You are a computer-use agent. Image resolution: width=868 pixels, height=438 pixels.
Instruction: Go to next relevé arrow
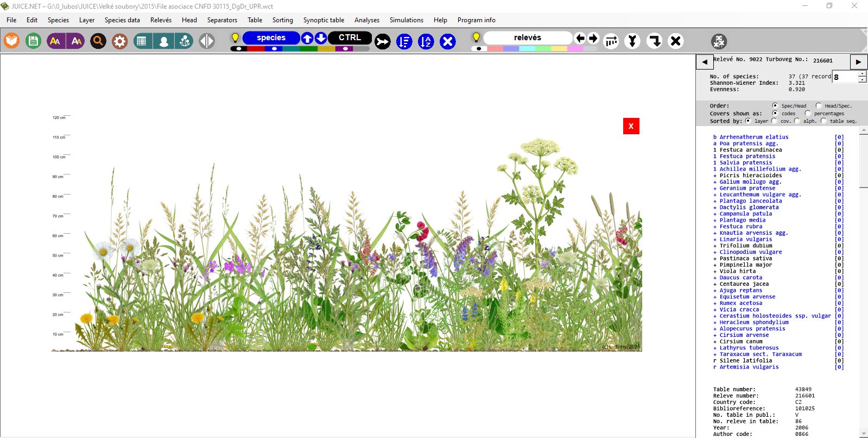coord(858,62)
